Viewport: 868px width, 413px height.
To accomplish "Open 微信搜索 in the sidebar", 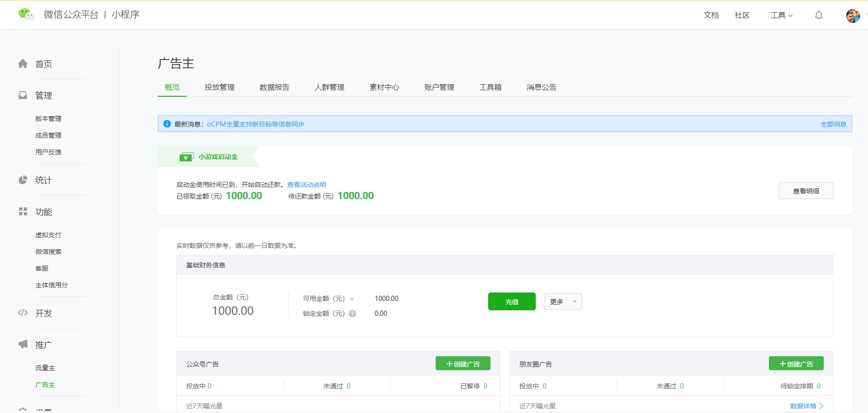I will 48,252.
